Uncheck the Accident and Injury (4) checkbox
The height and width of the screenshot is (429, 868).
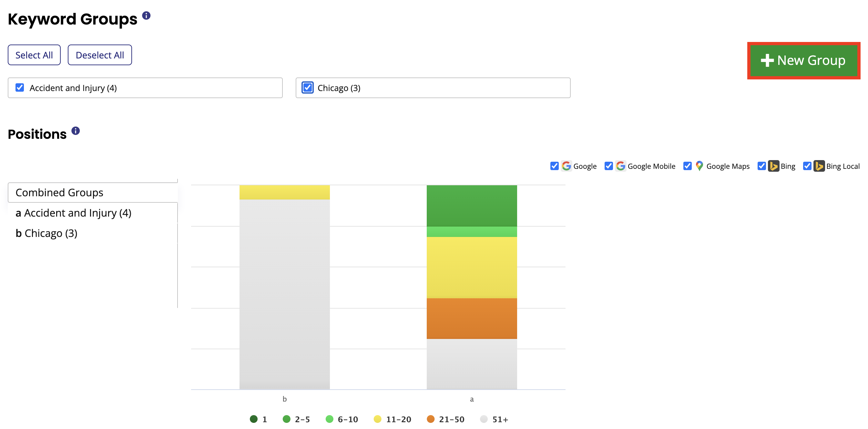[x=20, y=87]
